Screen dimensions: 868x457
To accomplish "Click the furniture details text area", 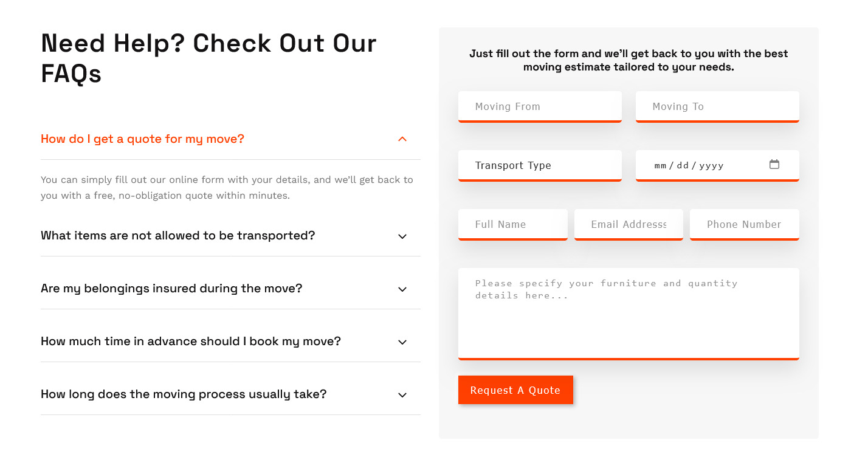I will click(628, 313).
